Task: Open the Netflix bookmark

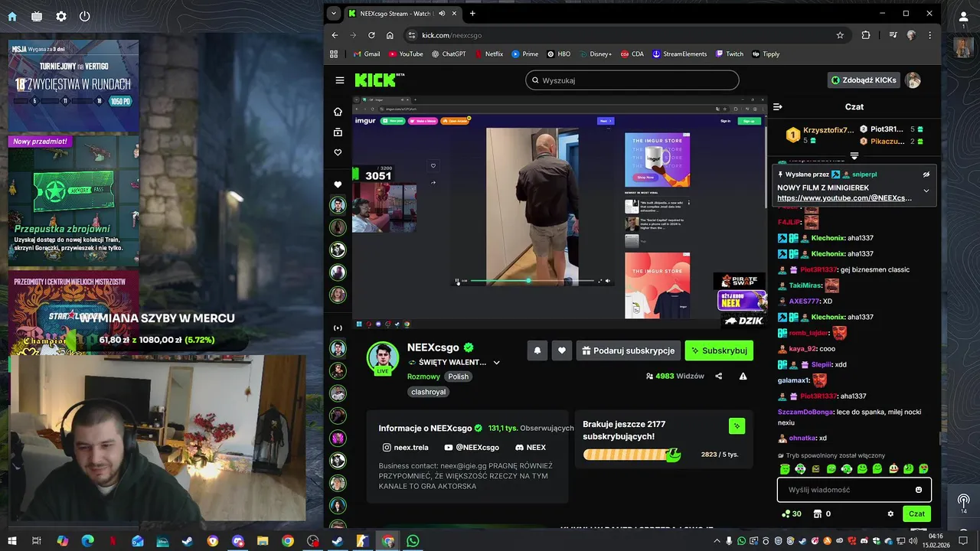Action: (x=489, y=54)
